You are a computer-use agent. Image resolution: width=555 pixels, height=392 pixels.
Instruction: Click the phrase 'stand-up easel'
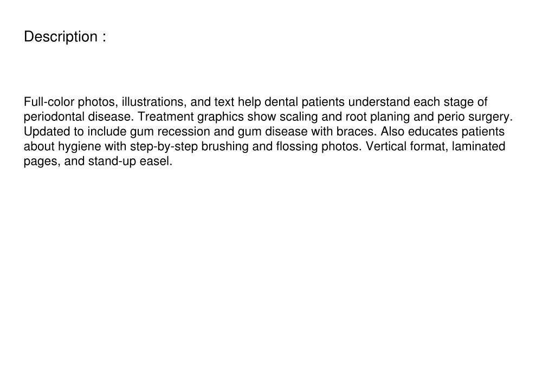129,162
